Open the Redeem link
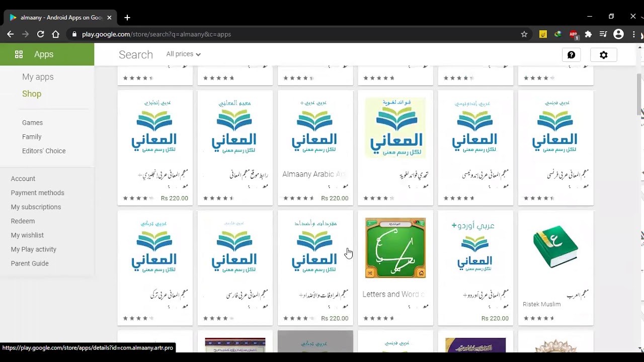The image size is (644, 362). pos(23,221)
